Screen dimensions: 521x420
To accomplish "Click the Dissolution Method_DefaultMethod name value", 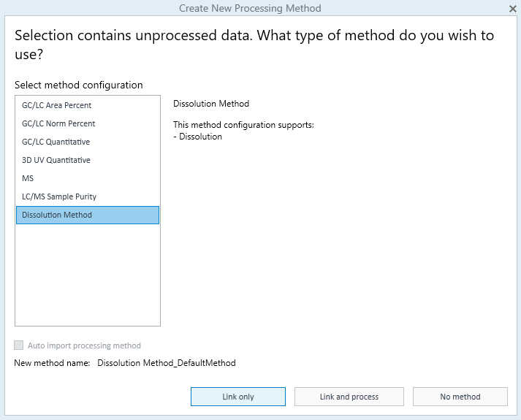I will click(167, 363).
